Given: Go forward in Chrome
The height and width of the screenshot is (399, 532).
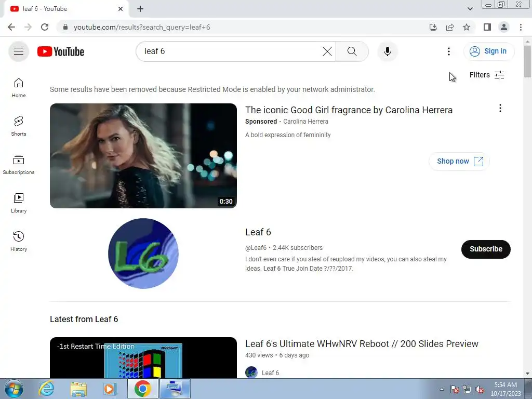Looking at the screenshot, I should click(x=28, y=27).
